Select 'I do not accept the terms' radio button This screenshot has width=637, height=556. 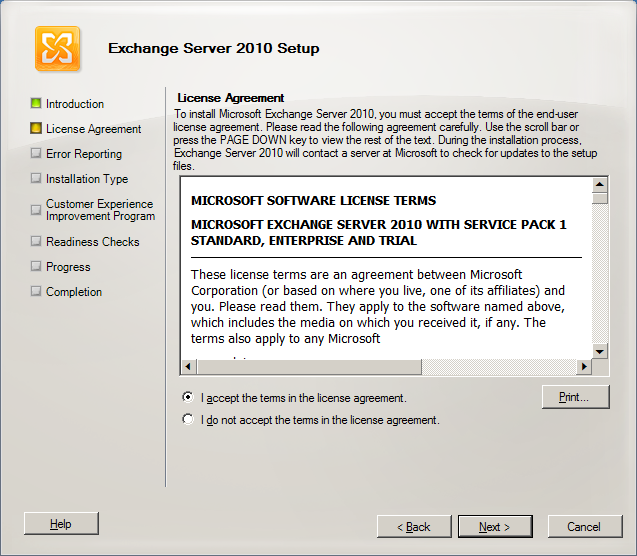click(188, 419)
